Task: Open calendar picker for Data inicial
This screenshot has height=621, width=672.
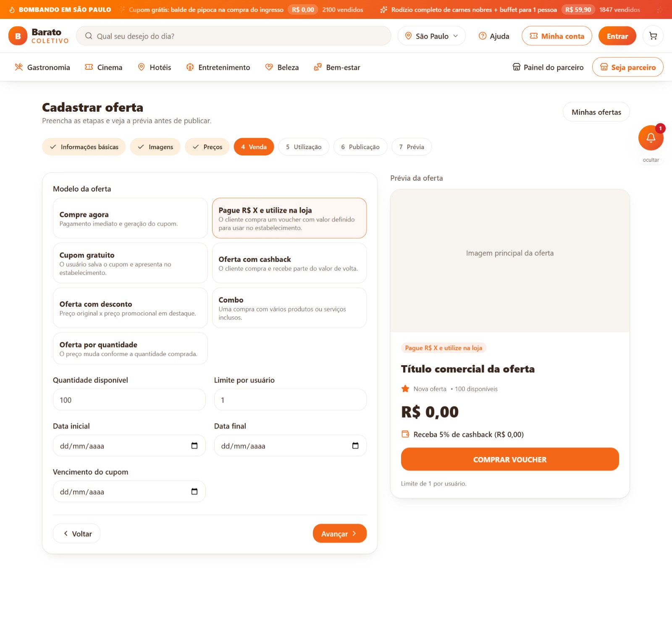Action: [194, 446]
